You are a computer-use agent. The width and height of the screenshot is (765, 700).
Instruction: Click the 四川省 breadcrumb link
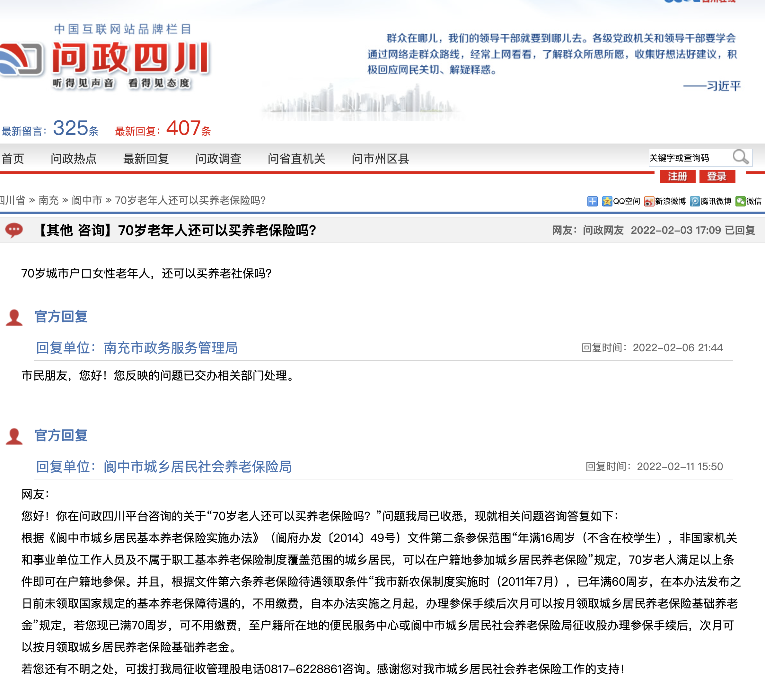[x=12, y=200]
